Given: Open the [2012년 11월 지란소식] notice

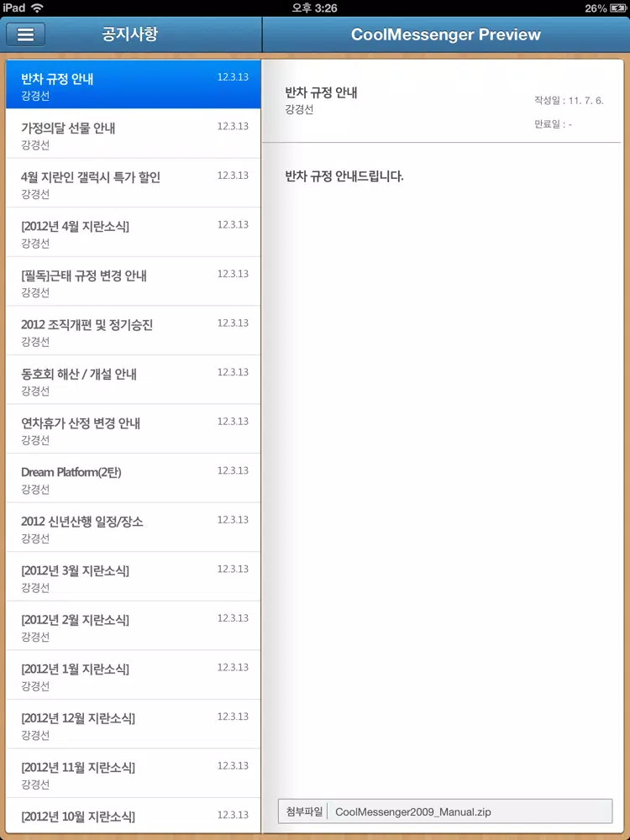Looking at the screenshot, I should tap(134, 774).
